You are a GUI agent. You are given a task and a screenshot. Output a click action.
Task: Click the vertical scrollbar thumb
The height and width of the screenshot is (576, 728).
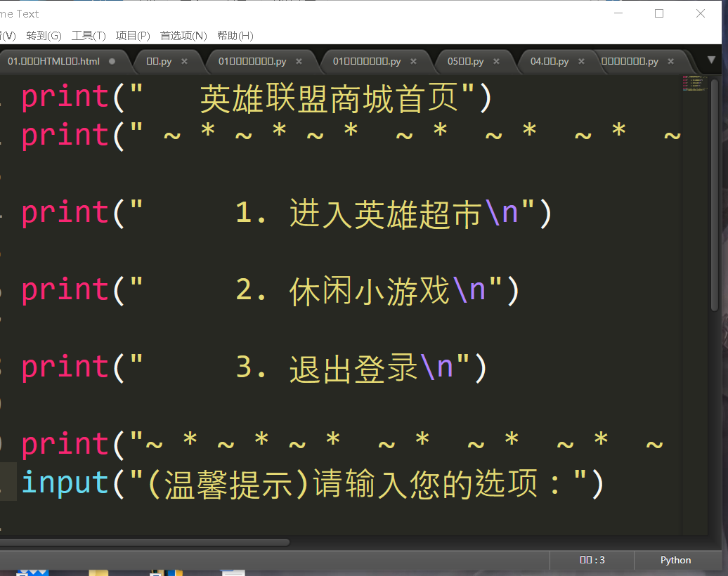[x=715, y=195]
